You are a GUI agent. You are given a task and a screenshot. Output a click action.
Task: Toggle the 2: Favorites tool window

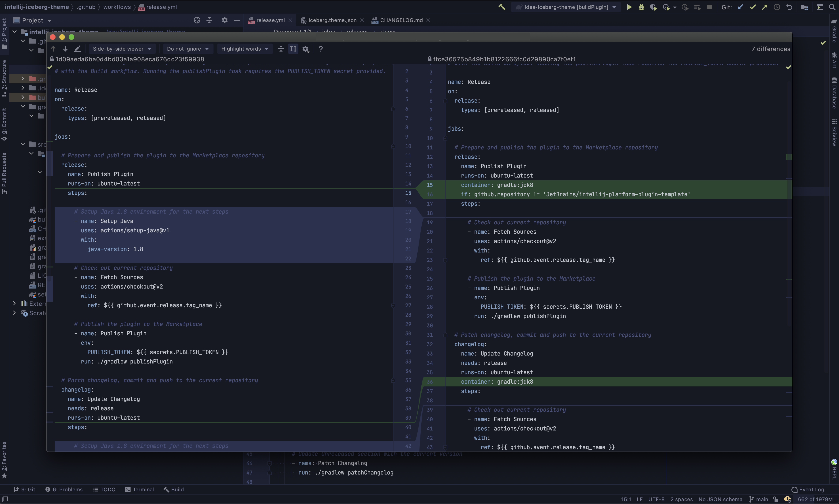(x=4, y=460)
